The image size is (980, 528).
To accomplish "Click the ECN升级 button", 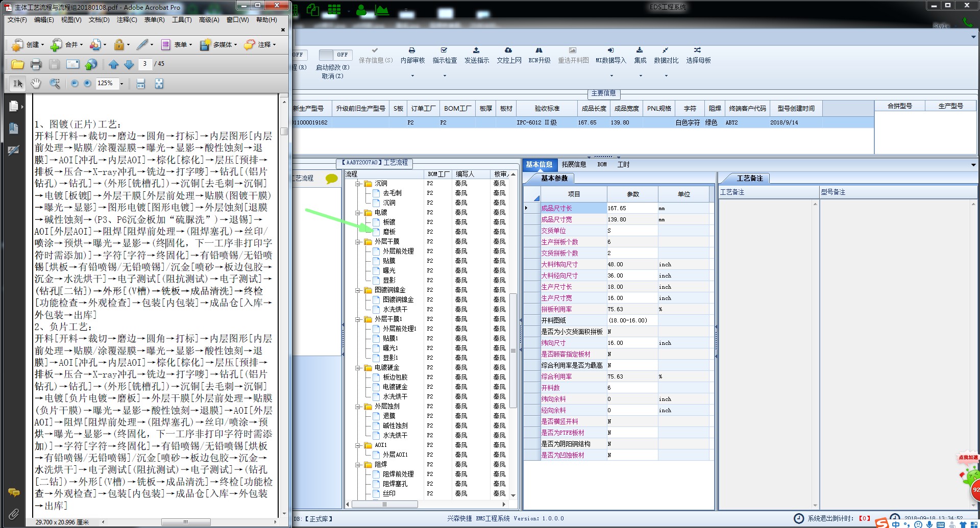I will click(x=539, y=55).
